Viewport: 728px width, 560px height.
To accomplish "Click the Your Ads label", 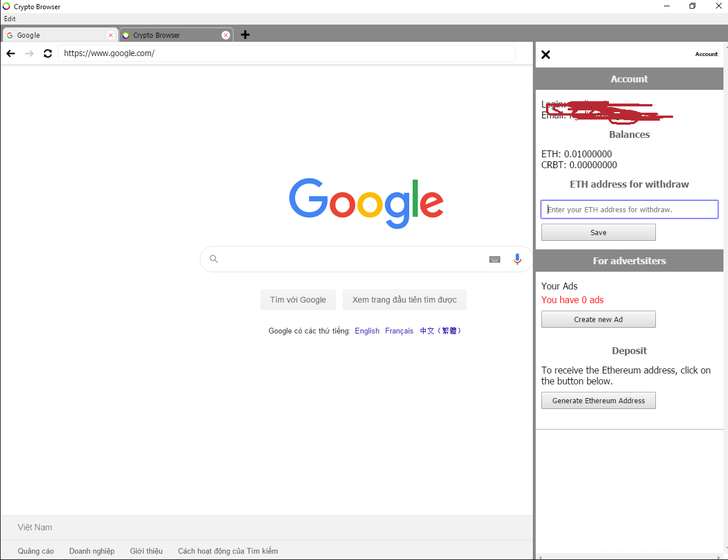I will tap(560, 286).
